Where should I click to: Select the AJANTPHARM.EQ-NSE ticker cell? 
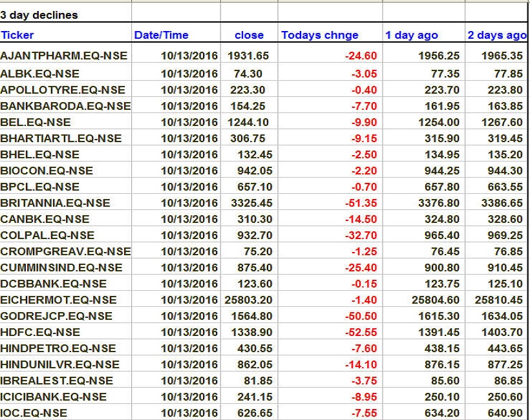click(x=63, y=56)
